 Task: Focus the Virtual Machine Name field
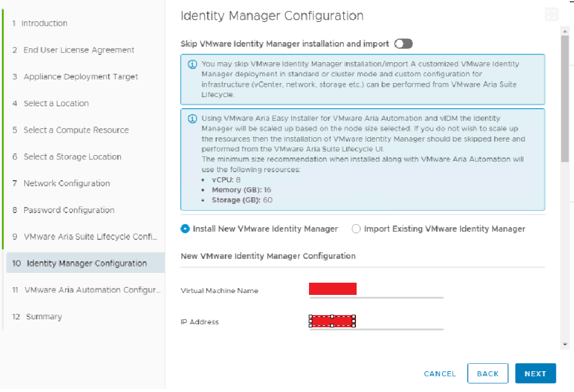[x=377, y=290]
